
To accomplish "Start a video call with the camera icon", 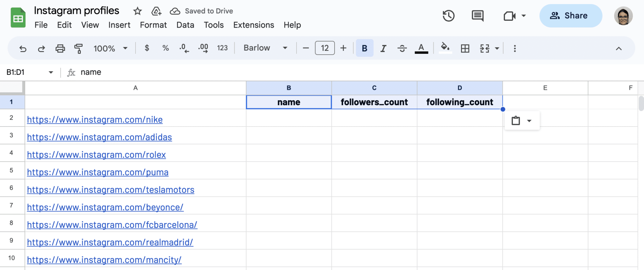I will (x=509, y=16).
